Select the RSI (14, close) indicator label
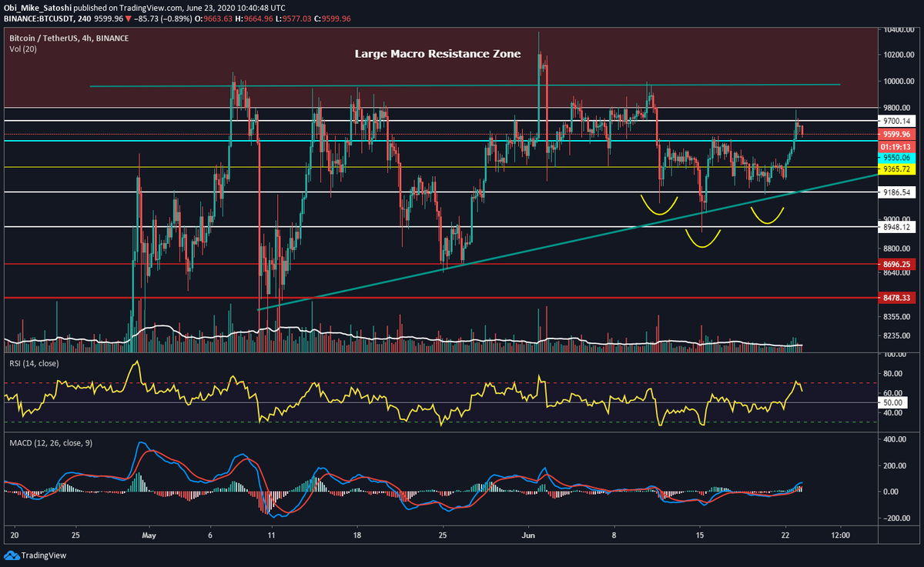The image size is (924, 567). pyautogui.click(x=34, y=363)
